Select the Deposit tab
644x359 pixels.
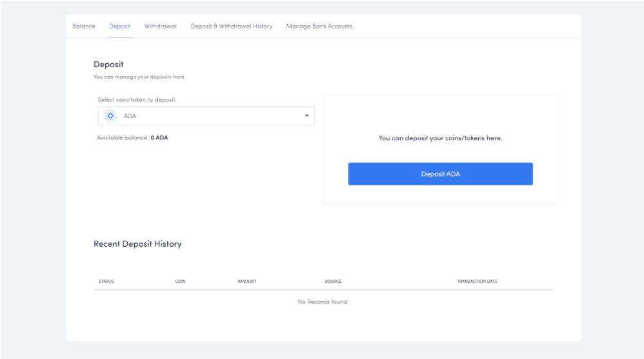(119, 26)
